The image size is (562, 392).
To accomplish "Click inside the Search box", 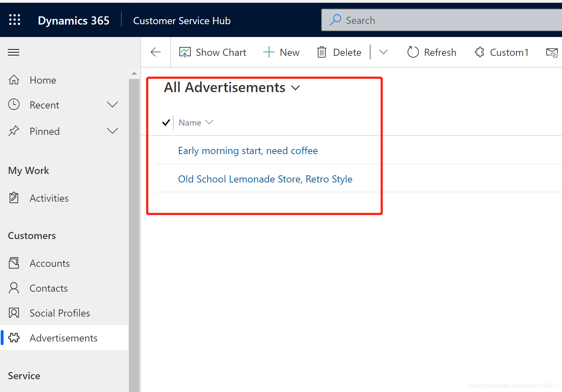I will (441, 20).
